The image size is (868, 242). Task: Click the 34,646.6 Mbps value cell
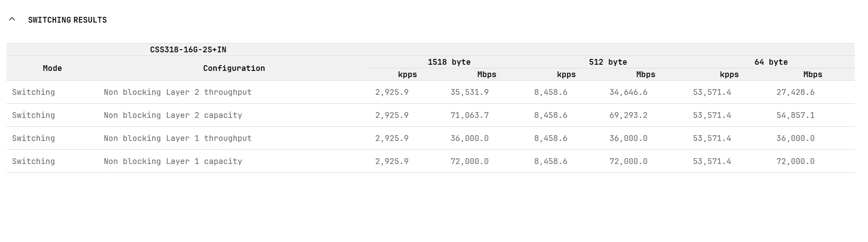pos(628,92)
